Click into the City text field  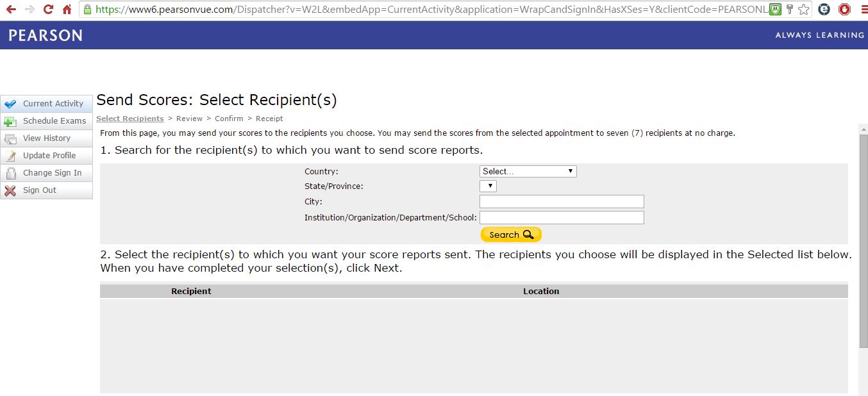coord(561,202)
